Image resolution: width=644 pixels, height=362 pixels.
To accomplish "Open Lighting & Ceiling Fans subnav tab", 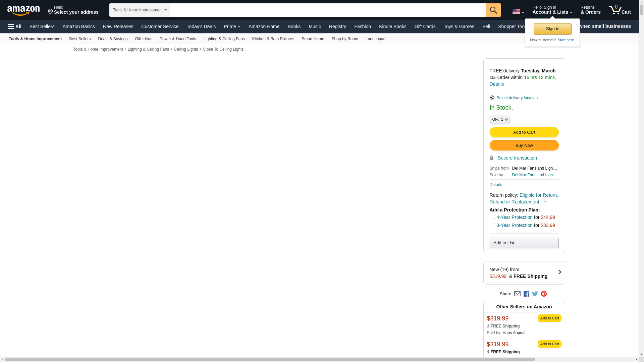I will 224,39.
